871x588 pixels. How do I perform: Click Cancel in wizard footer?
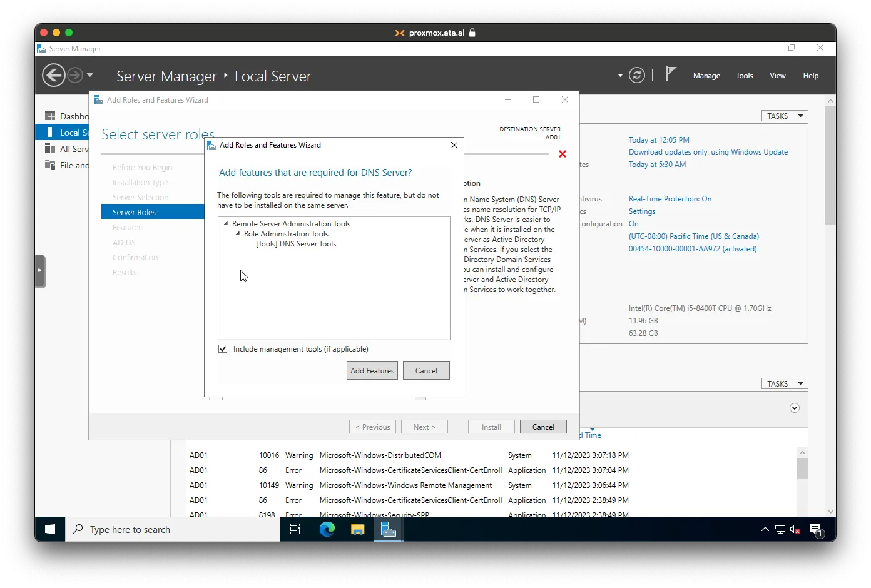pyautogui.click(x=543, y=427)
